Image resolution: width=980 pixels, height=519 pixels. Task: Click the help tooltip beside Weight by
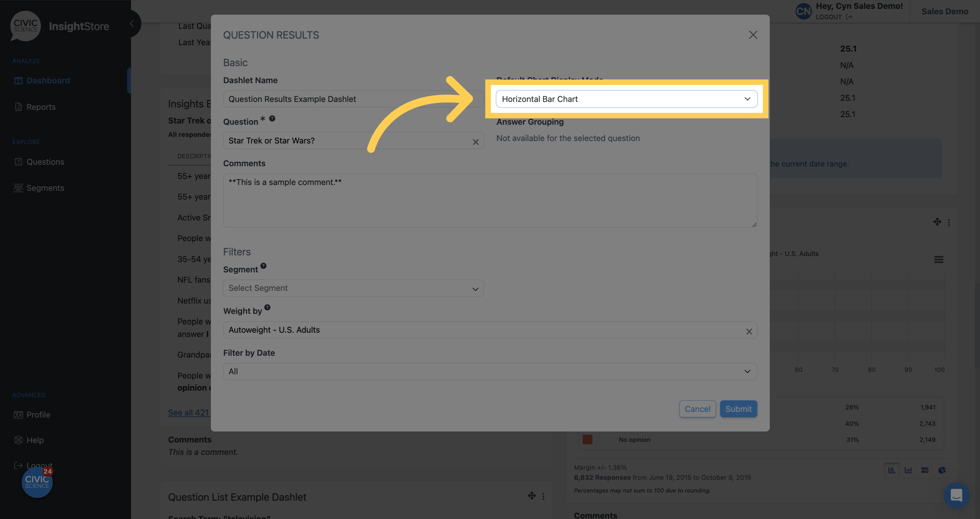click(267, 308)
